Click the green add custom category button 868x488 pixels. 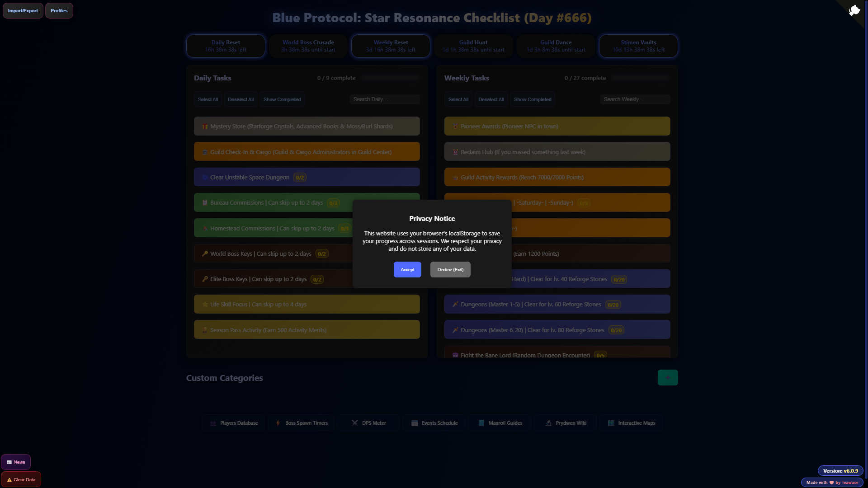(x=667, y=378)
